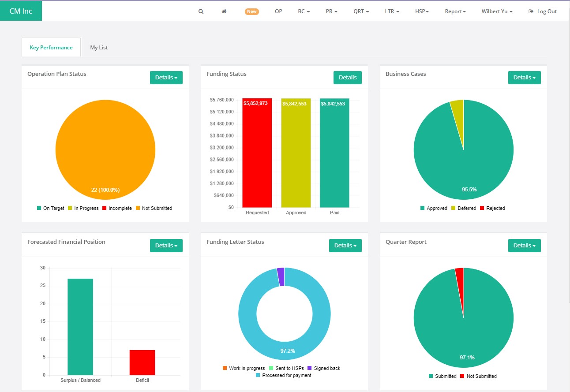Screen dimensions: 570x392
Task: Click the red Deficit bar
Action: [142, 362]
